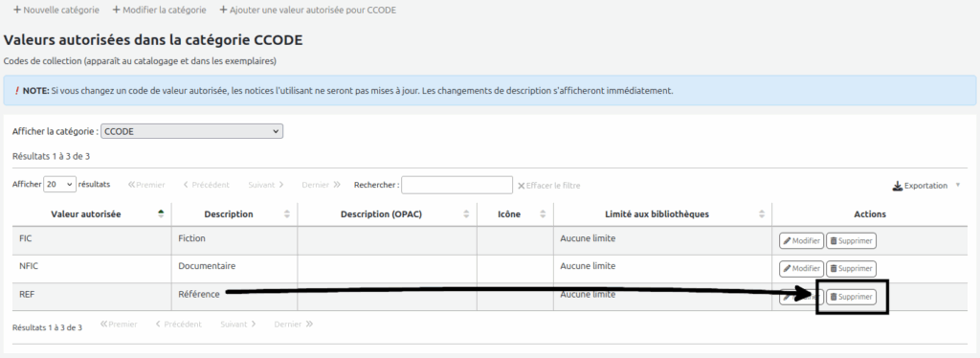Select the NFIC value cell
This screenshot has width=980, height=358.
(92, 268)
